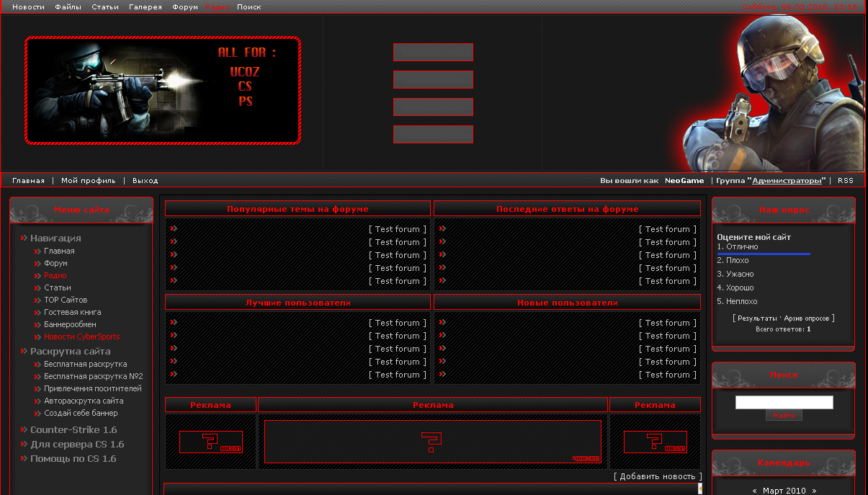This screenshot has height=495, width=868.
Task: Expand the Counter-Strike 1.6 menu section
Action: point(73,429)
